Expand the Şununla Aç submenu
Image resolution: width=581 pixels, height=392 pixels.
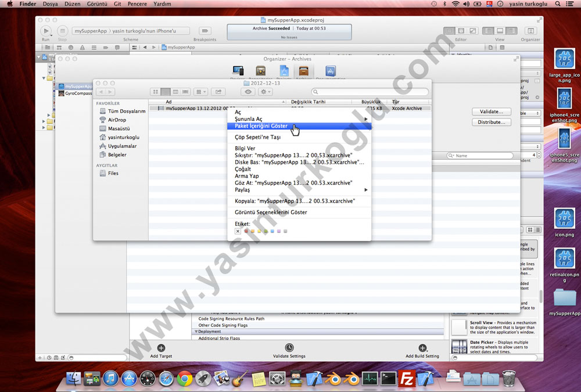pos(299,119)
